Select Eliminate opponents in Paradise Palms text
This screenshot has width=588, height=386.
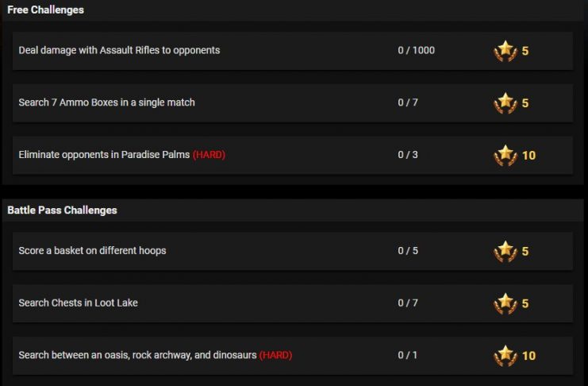click(x=104, y=155)
